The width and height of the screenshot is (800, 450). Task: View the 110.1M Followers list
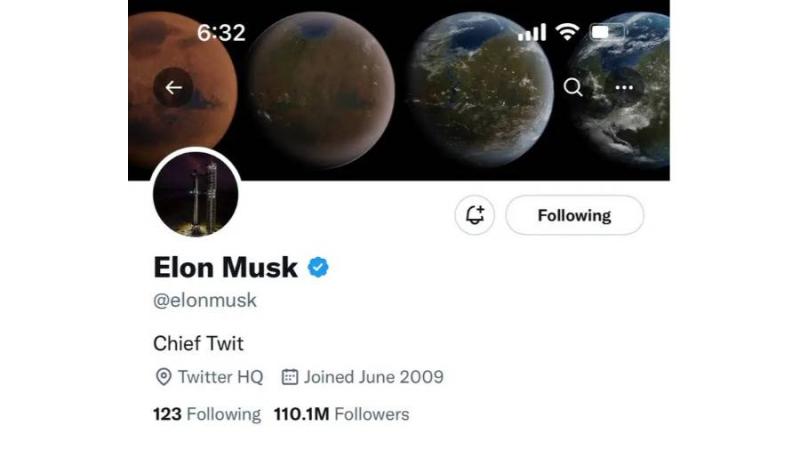tap(341, 414)
